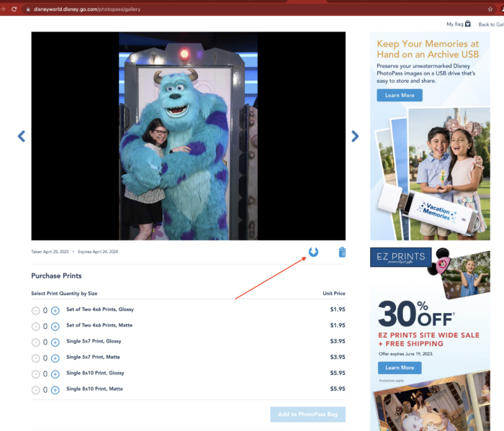504x431 pixels.
Task: Click the EZ PRINTS logo banner
Action: pos(401,257)
